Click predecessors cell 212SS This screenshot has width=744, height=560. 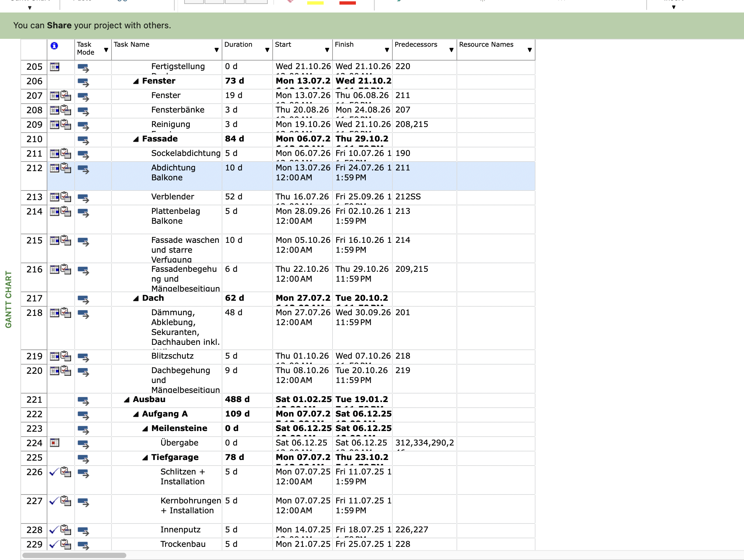[424, 197]
